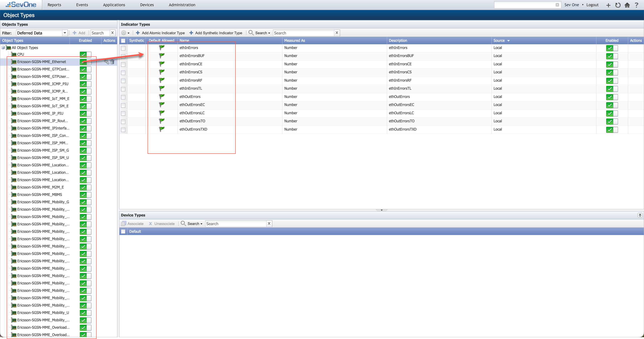
Task: Click Add Atomic Indicator Type
Action: pos(160,33)
